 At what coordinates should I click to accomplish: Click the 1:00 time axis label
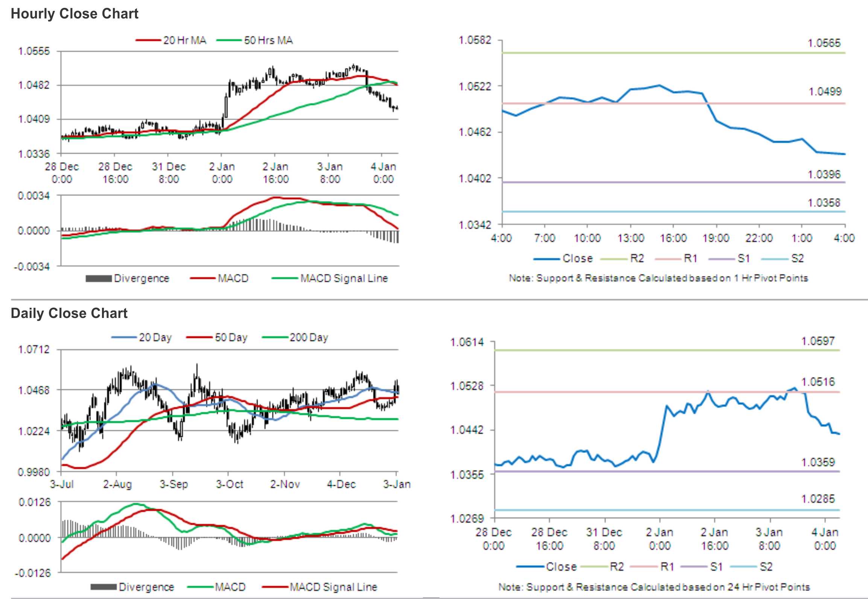pyautogui.click(x=802, y=238)
